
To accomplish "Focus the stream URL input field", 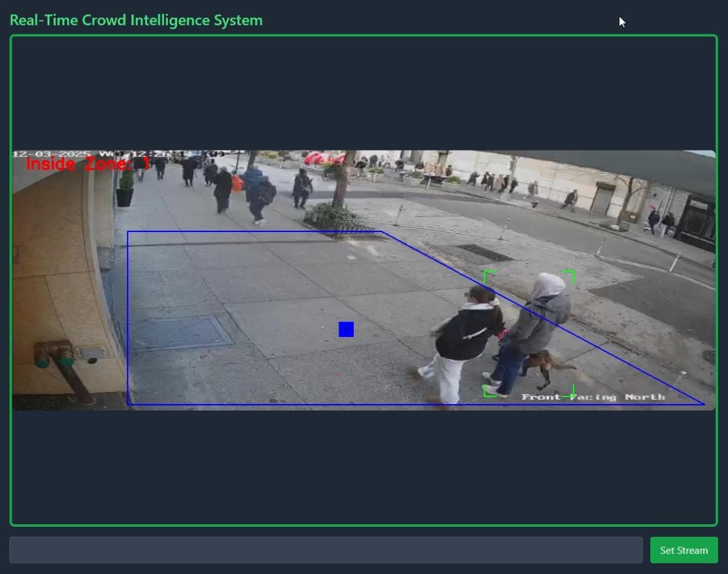I will [326, 550].
